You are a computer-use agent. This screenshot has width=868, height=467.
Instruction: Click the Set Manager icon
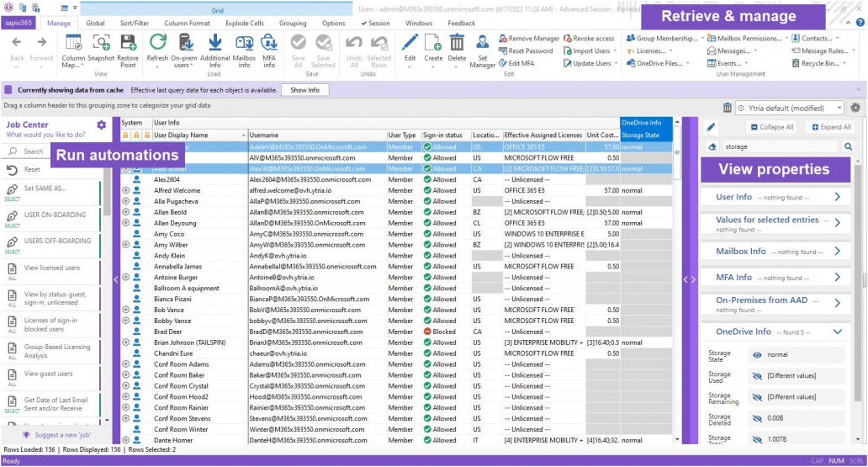(482, 43)
